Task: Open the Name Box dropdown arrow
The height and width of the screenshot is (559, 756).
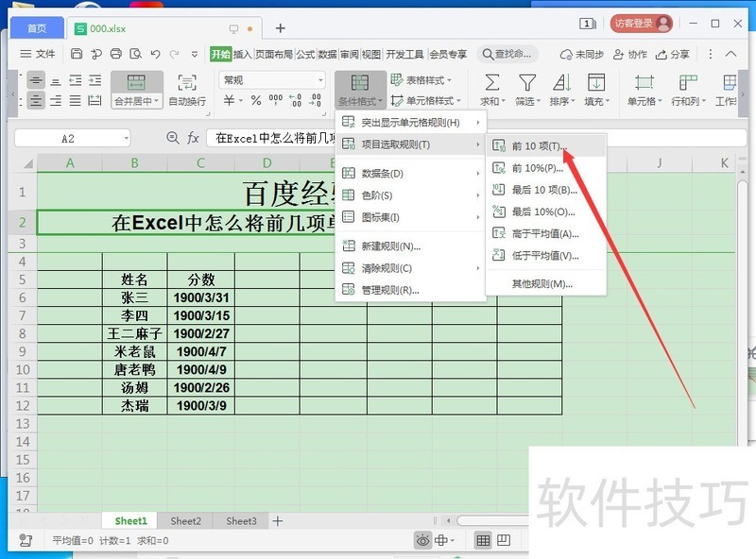Action: 126,139
